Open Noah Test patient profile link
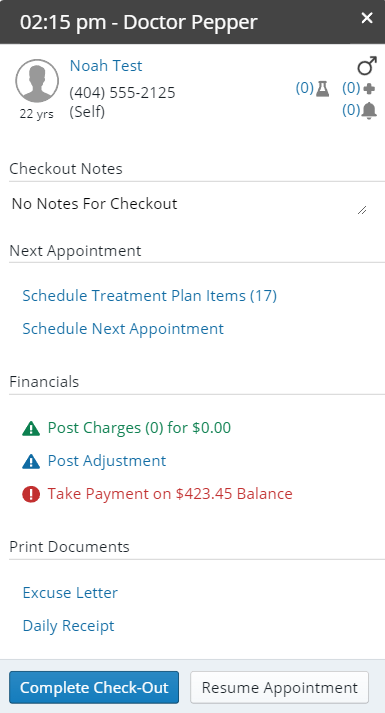The image size is (385, 713). 106,66
